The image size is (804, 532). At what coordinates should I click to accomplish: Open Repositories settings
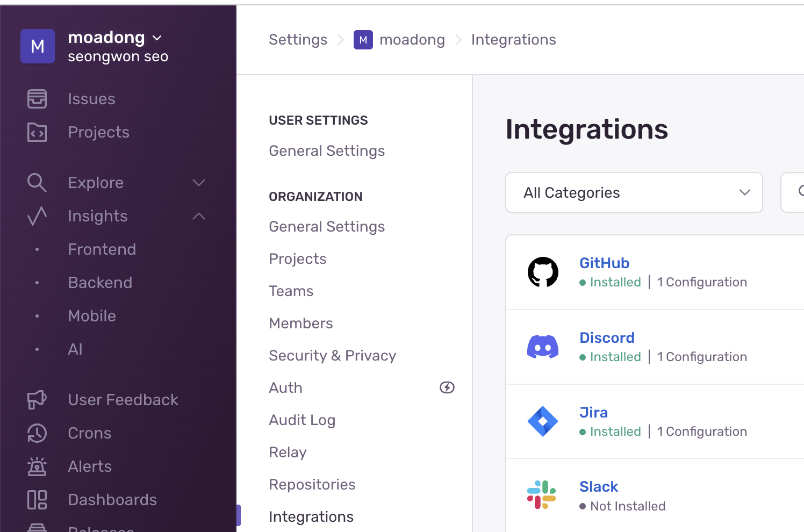point(312,485)
